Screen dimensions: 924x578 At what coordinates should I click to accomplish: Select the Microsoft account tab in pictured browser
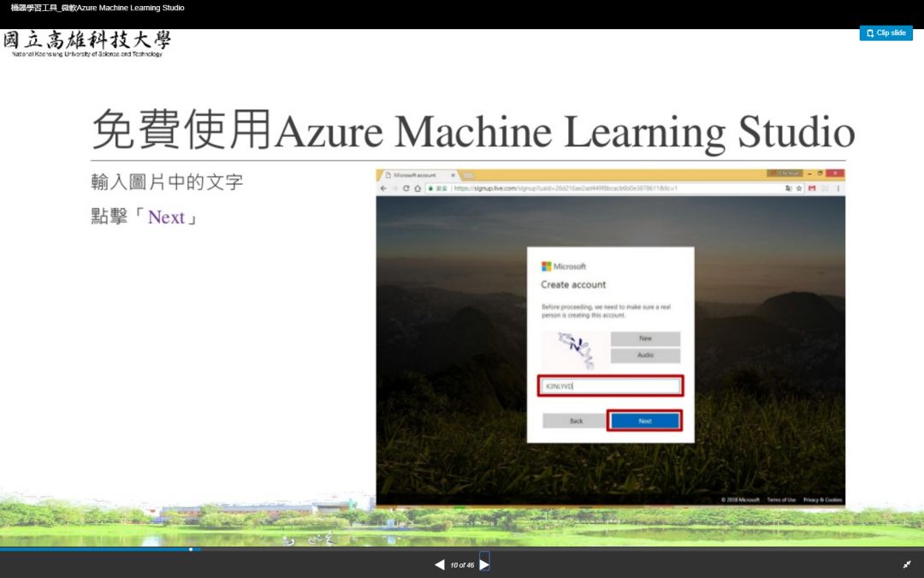[x=418, y=176]
